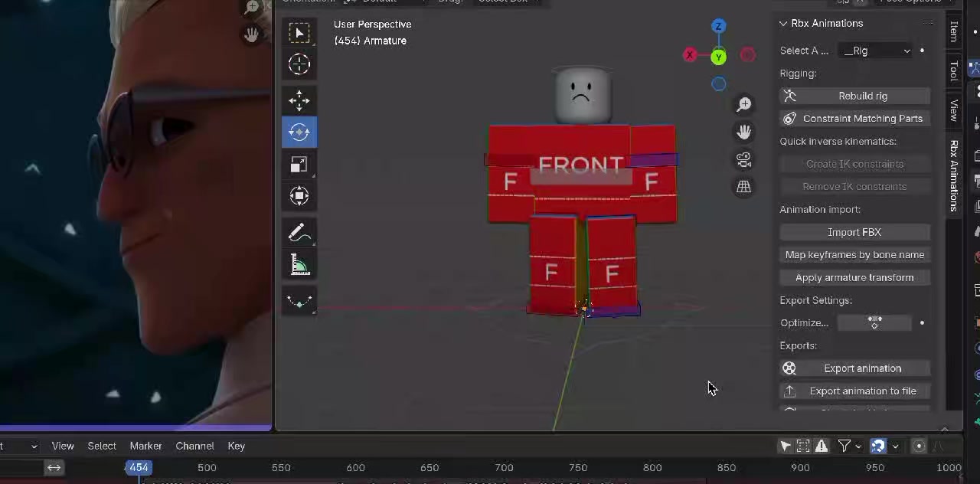
Task: Click the current frame 454 marker
Action: coord(139,467)
